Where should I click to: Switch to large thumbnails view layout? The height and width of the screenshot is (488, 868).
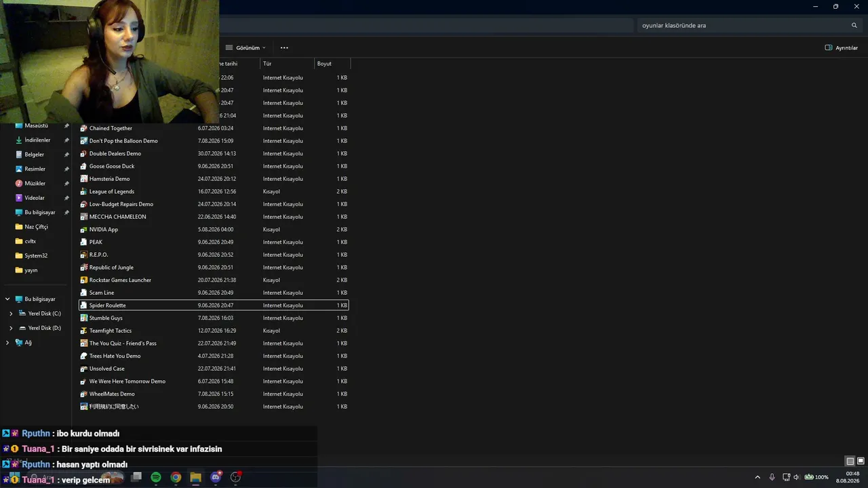click(861, 461)
